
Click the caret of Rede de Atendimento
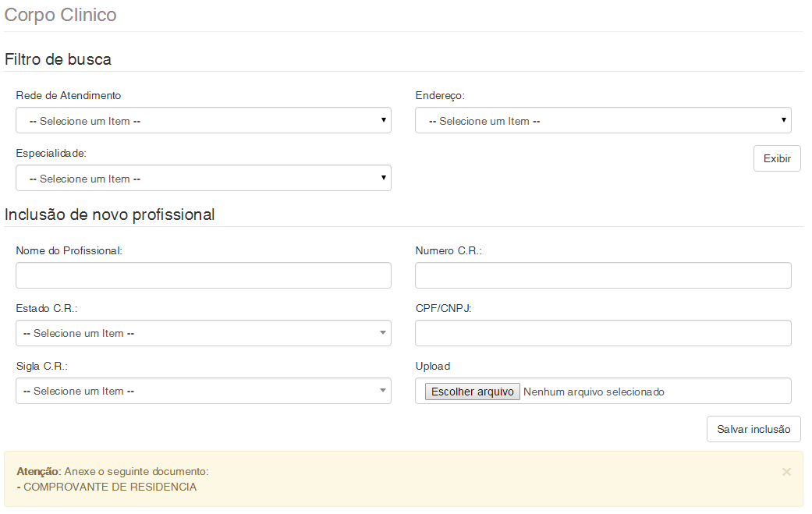[384, 120]
